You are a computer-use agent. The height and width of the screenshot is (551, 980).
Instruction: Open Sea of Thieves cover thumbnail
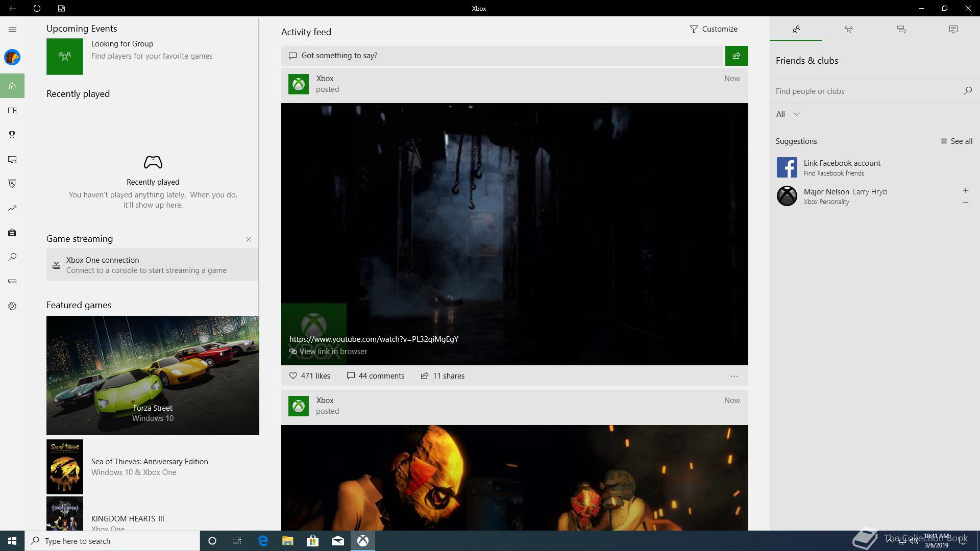coord(65,467)
